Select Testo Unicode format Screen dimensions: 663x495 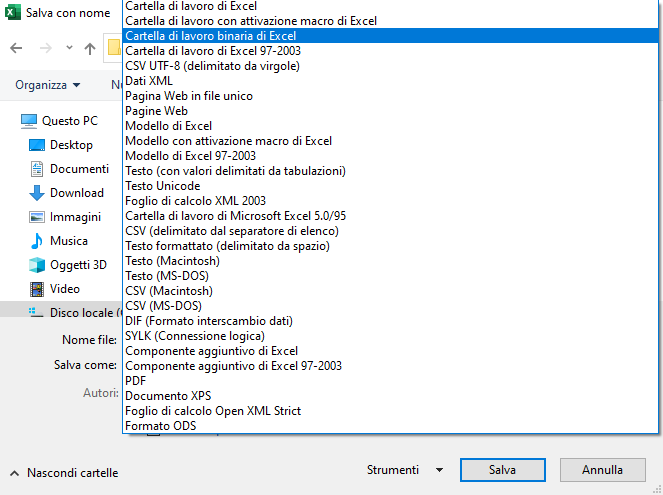click(390, 186)
